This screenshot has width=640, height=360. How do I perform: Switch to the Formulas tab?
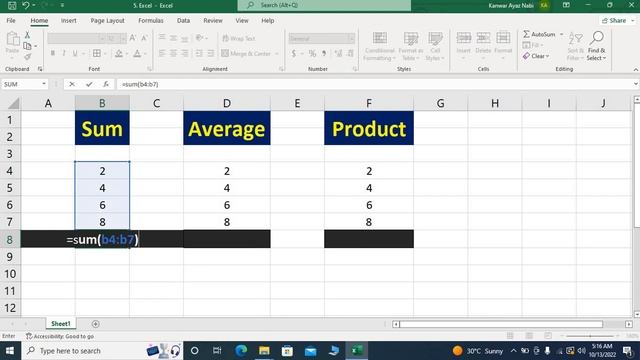[x=151, y=20]
